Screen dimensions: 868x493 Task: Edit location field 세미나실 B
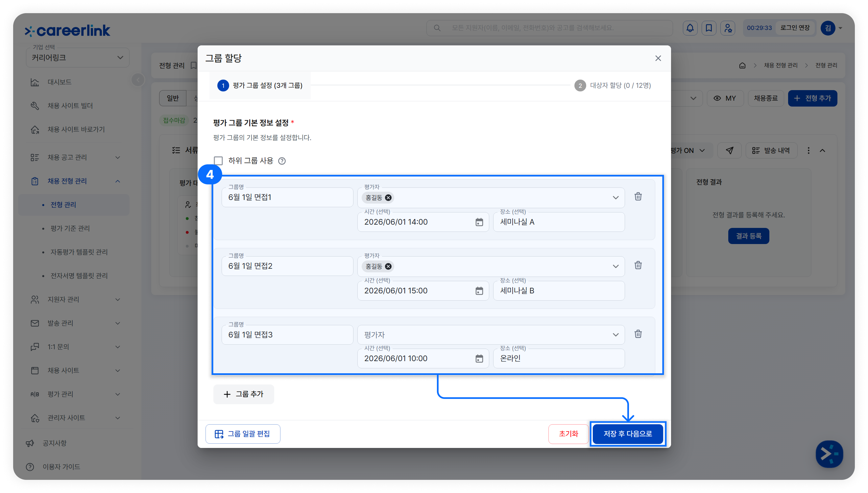(559, 291)
